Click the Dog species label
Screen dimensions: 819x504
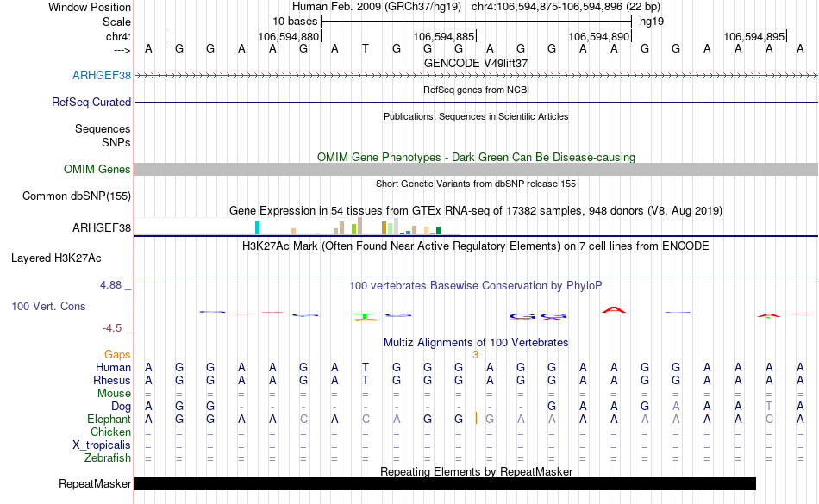point(121,407)
